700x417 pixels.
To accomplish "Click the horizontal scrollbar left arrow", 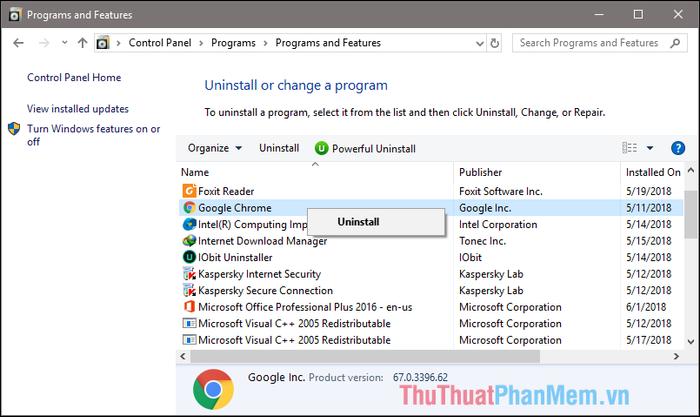I will pyautogui.click(x=183, y=356).
